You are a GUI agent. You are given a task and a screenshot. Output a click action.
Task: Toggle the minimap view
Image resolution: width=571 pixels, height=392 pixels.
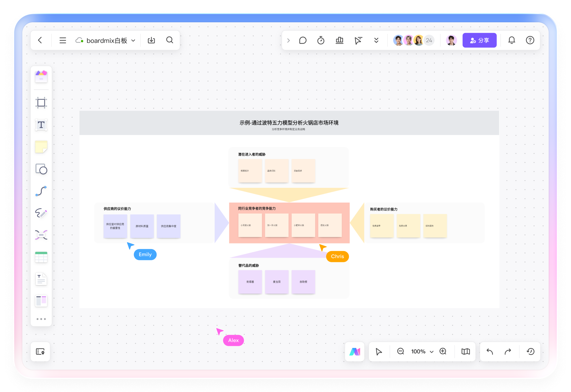click(x=465, y=352)
